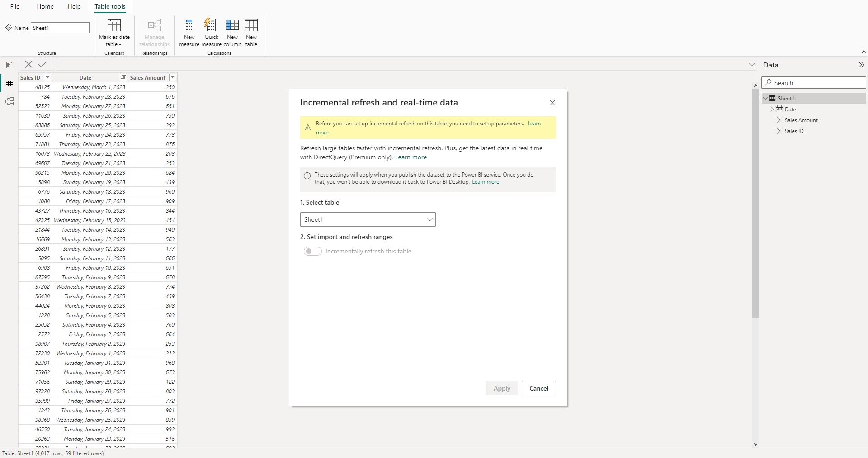Click the scrollbar up arrow
The image size is (868, 458).
[x=755, y=85]
